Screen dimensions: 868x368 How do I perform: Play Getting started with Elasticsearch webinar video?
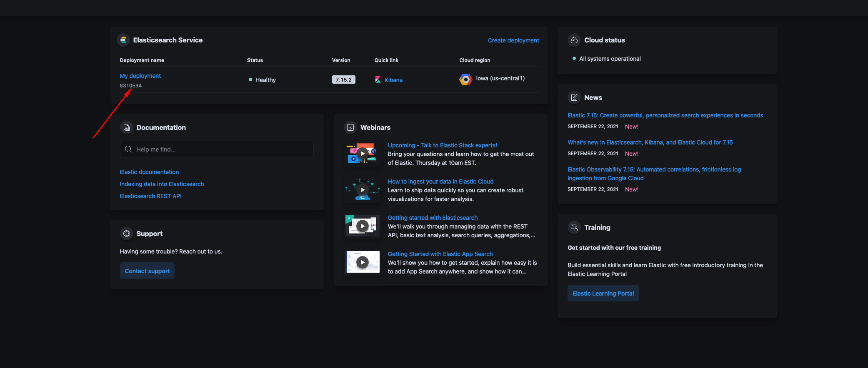pos(363,226)
